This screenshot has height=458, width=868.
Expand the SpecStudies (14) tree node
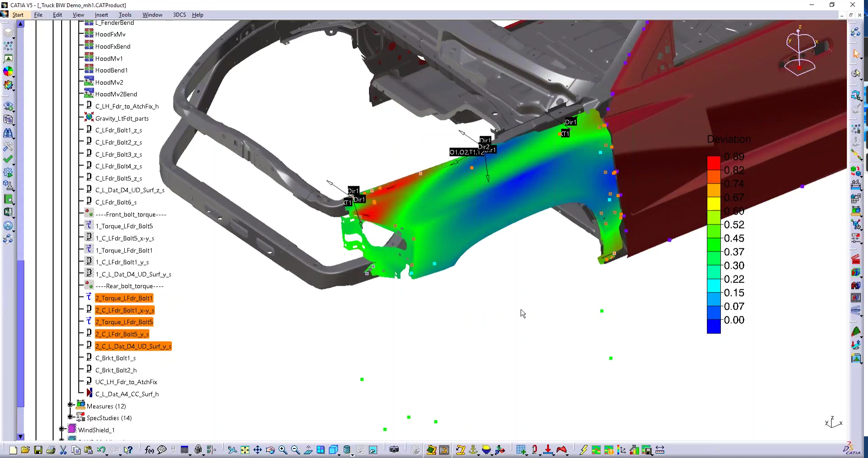[70, 418]
